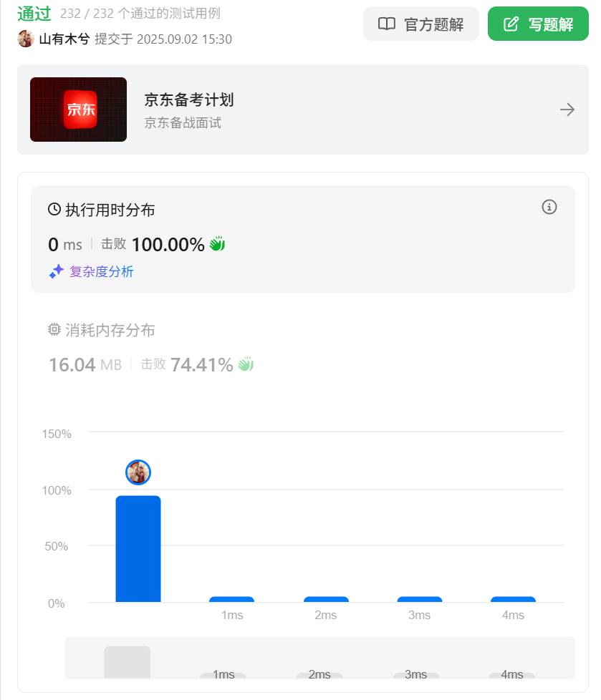Click the 通过 accepted status
The width and height of the screenshot is (601, 700).
pyautogui.click(x=34, y=14)
